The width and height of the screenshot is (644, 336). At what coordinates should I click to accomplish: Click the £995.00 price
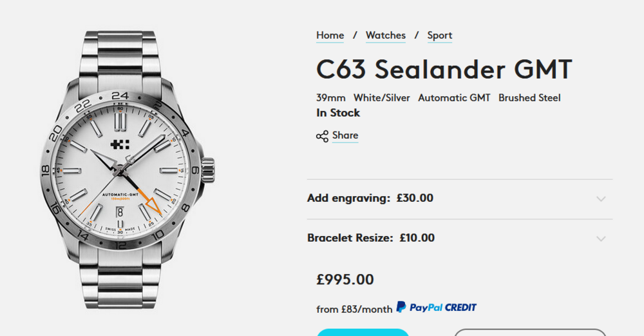pos(345,279)
